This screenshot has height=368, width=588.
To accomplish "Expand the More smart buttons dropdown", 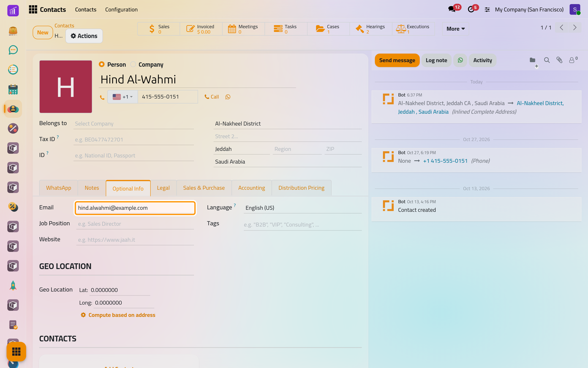I will 455,29.
